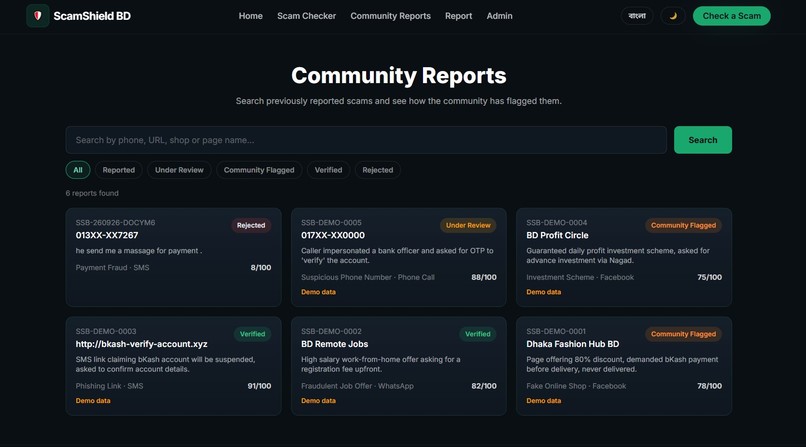Filter reports by Reported status
The image size is (806, 447).
[119, 170]
